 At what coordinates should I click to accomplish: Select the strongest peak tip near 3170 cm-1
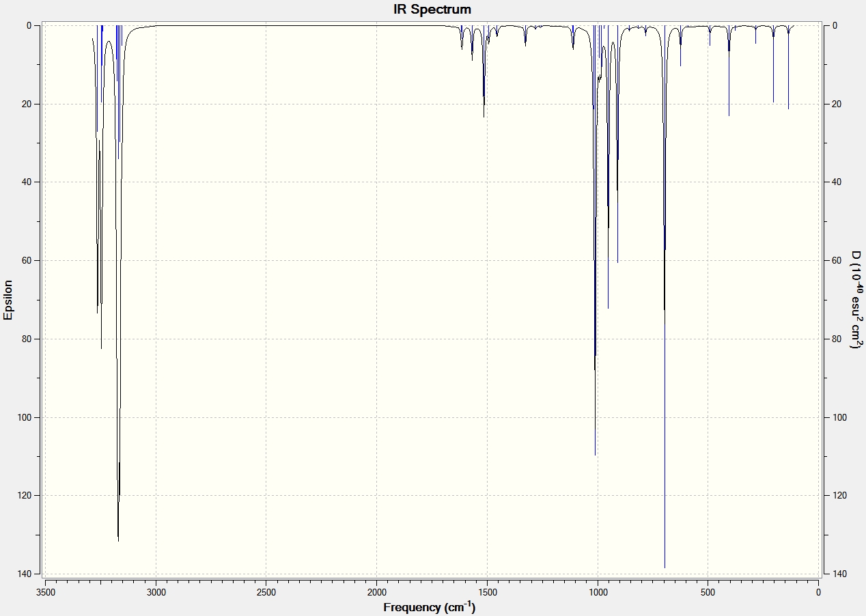pyautogui.click(x=118, y=540)
